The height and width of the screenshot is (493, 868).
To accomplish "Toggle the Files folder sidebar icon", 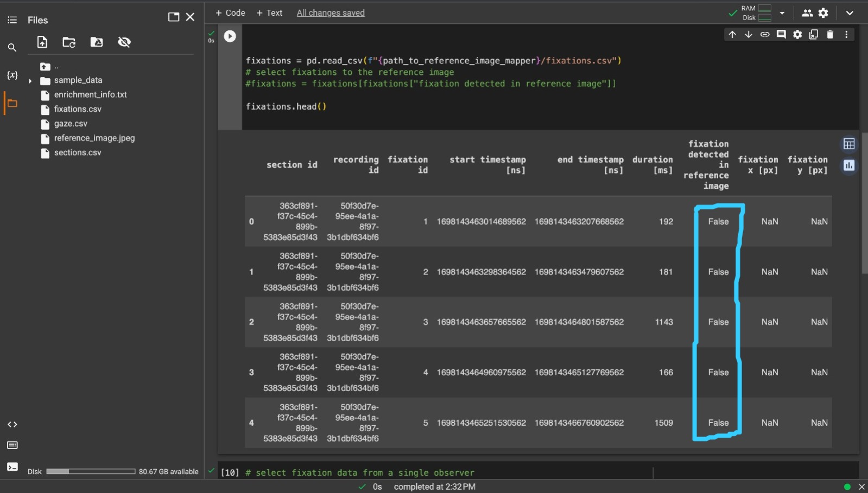I will pyautogui.click(x=12, y=103).
